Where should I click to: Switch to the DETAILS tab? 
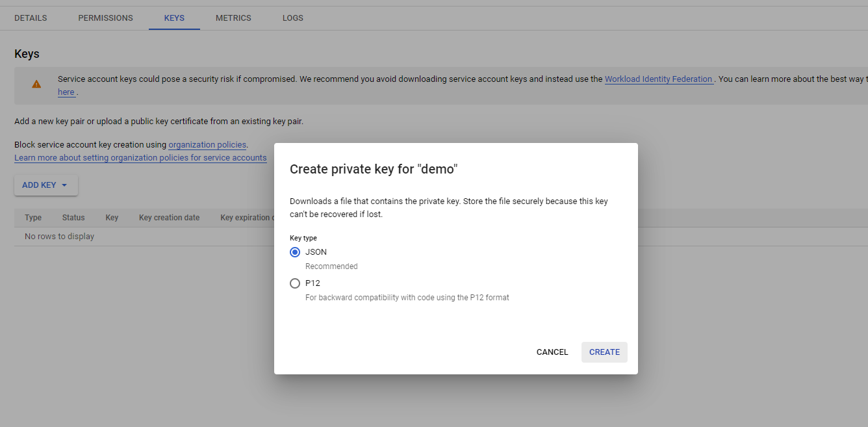pos(31,18)
